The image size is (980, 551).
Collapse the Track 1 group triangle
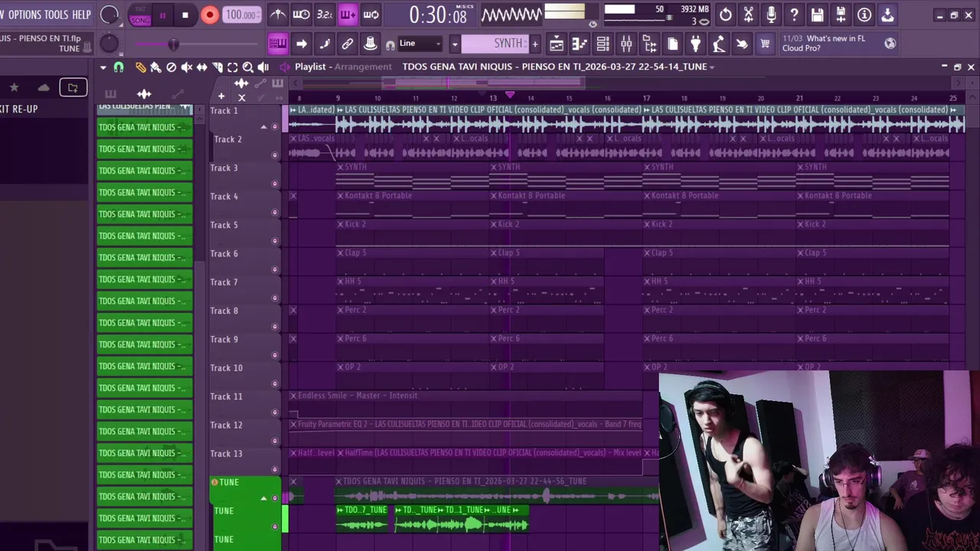click(x=264, y=127)
